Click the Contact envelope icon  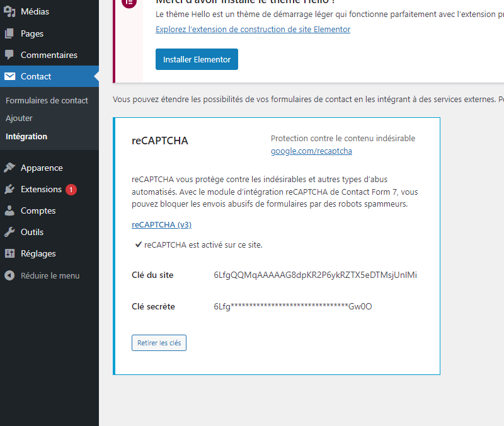point(9,76)
